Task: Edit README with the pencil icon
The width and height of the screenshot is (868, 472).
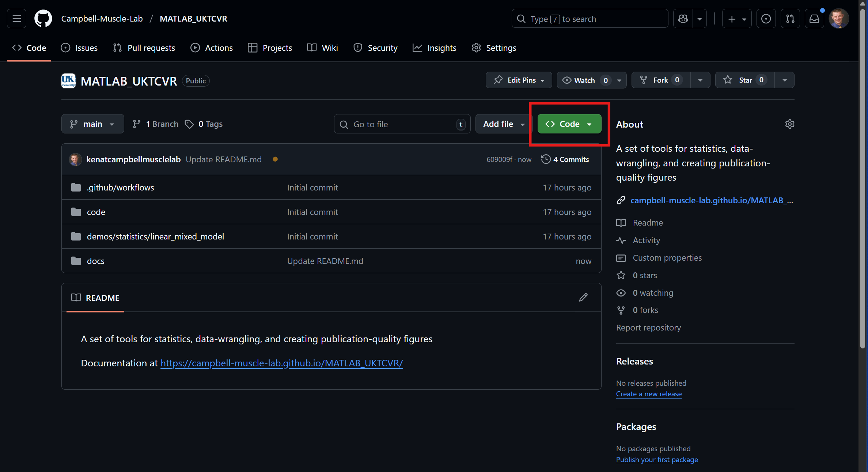Action: pos(583,297)
